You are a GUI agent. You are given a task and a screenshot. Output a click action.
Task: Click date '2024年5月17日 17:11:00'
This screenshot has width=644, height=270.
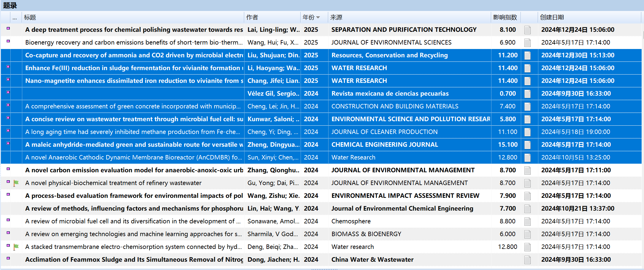point(576,170)
